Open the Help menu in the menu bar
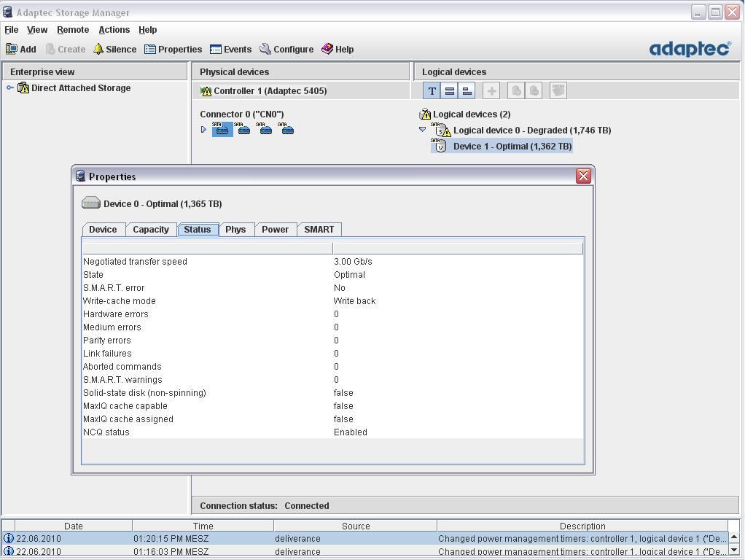 pos(148,29)
